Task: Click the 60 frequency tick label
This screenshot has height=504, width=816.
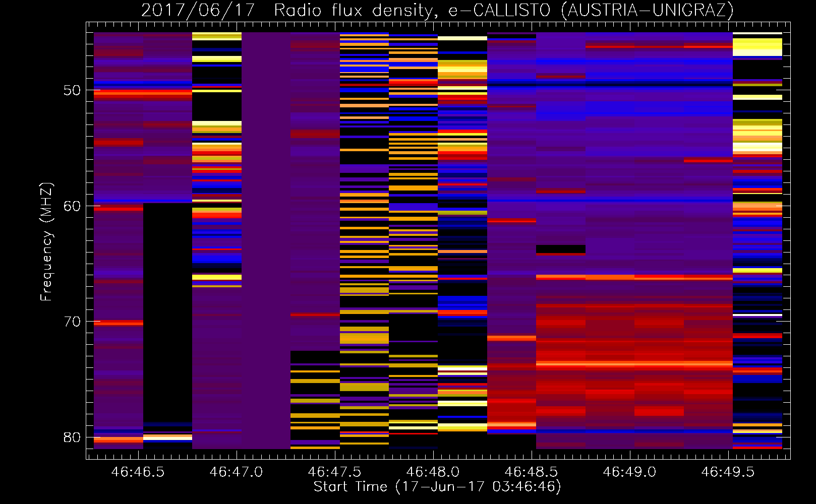Action: 72,206
